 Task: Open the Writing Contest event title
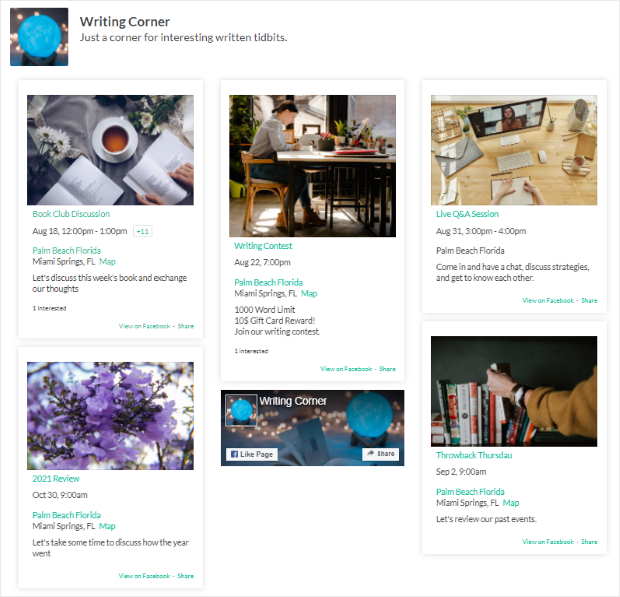[x=263, y=246]
